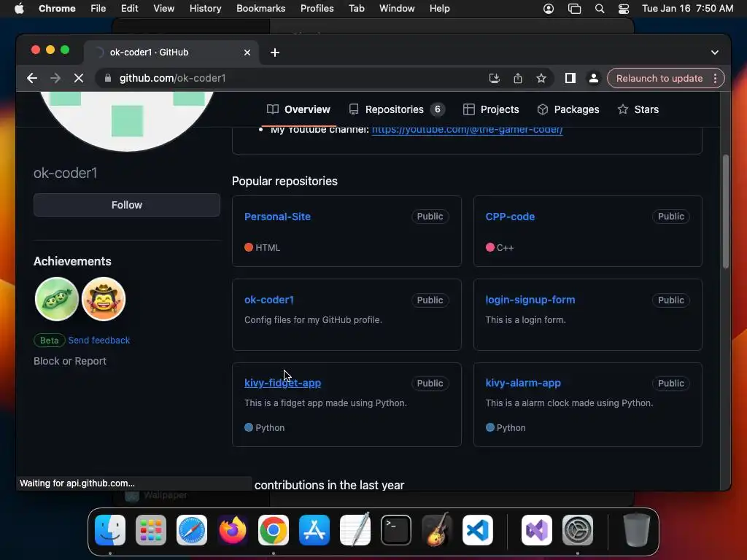
Task: Click Block or Report
Action: tap(70, 361)
